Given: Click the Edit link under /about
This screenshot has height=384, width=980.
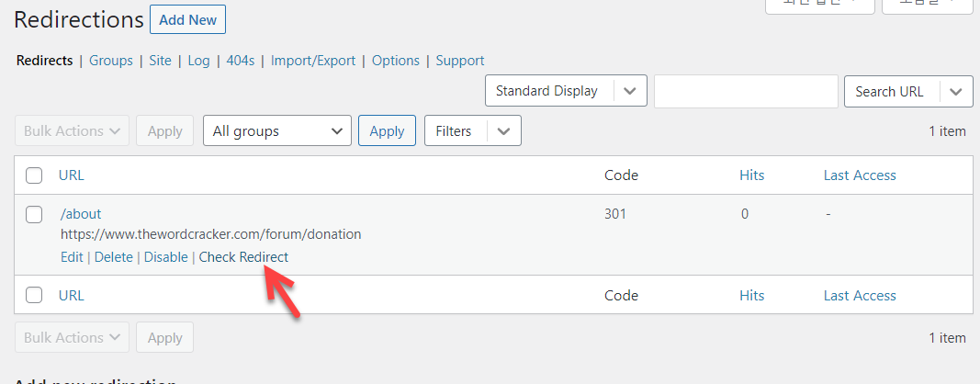Looking at the screenshot, I should point(72,257).
